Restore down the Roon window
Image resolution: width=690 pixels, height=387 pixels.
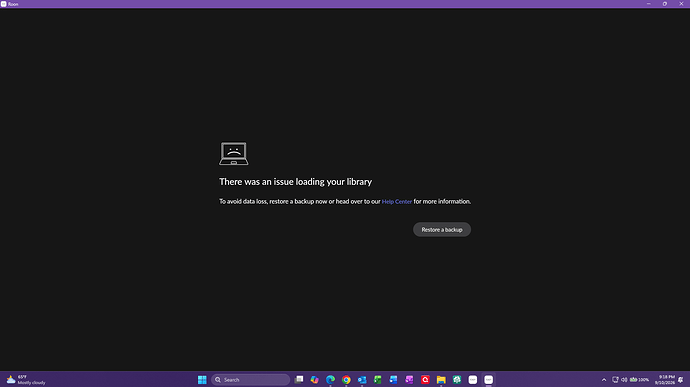point(664,4)
